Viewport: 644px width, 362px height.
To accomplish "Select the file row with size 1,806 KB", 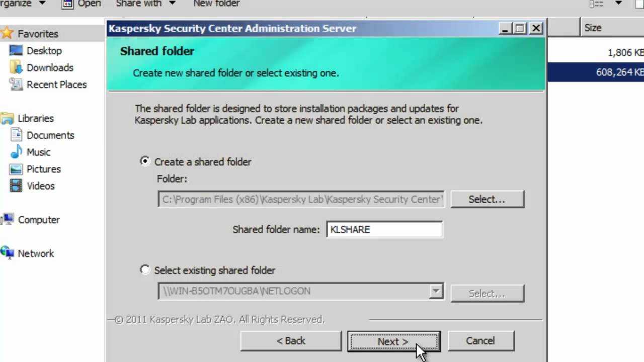I will (596, 52).
